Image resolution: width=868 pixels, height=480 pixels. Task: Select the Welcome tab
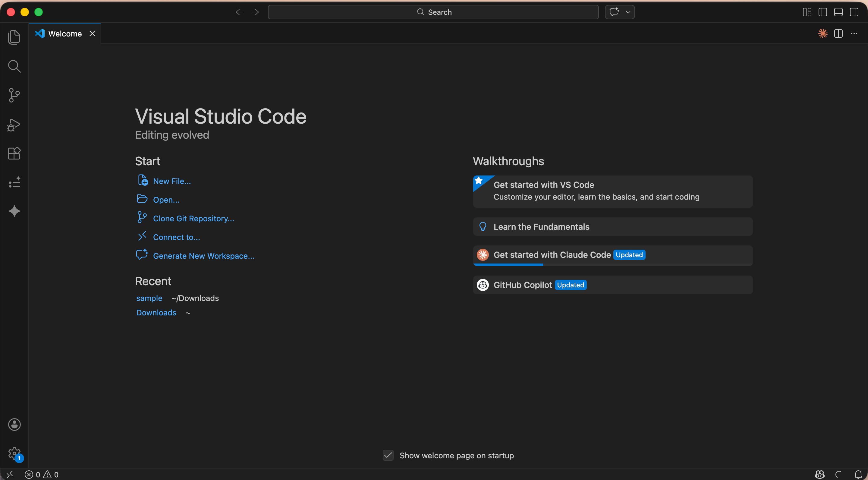click(x=65, y=34)
